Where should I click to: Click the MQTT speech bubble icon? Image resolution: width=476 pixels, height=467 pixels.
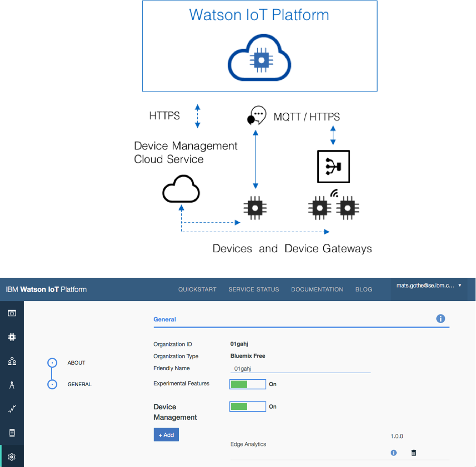(x=257, y=115)
